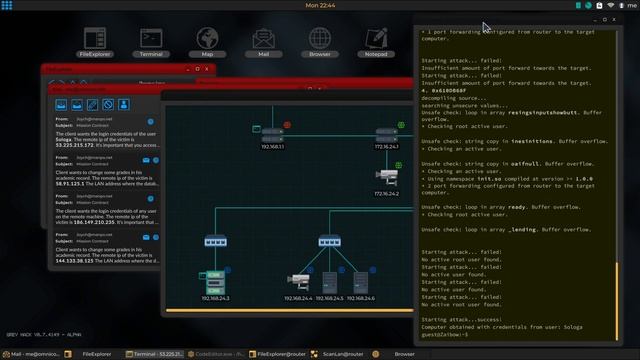Viewport: 640px width, 360px height.
Task: Click small monitor icon beside router 192.168.1.1
Action: click(256, 129)
